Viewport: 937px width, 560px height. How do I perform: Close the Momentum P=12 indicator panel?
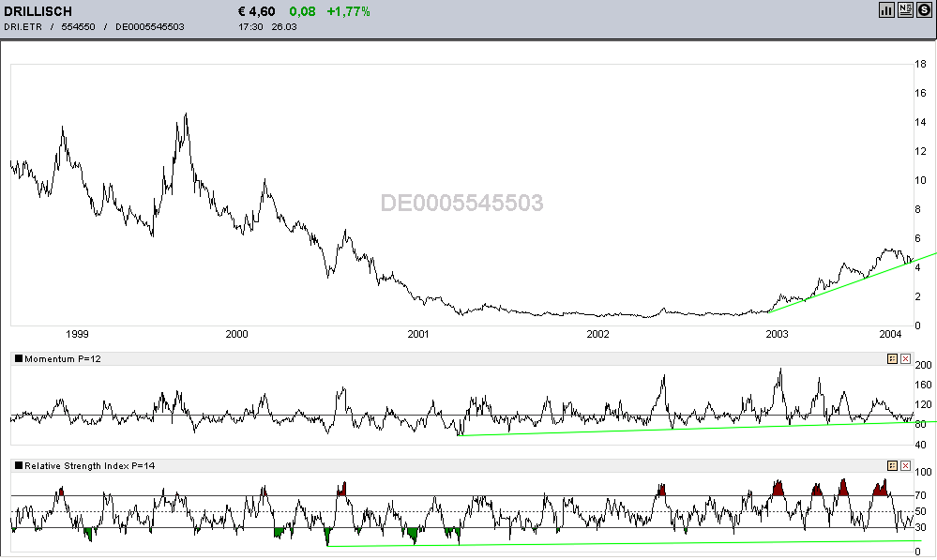905,358
